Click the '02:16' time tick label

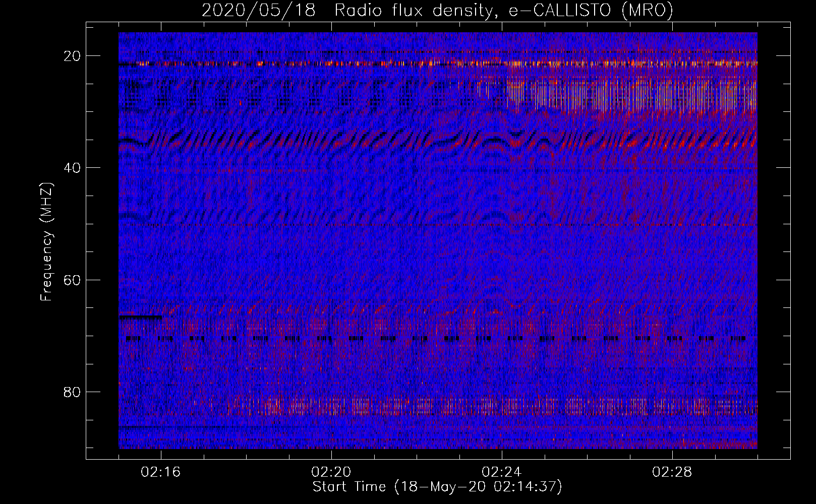tap(161, 472)
